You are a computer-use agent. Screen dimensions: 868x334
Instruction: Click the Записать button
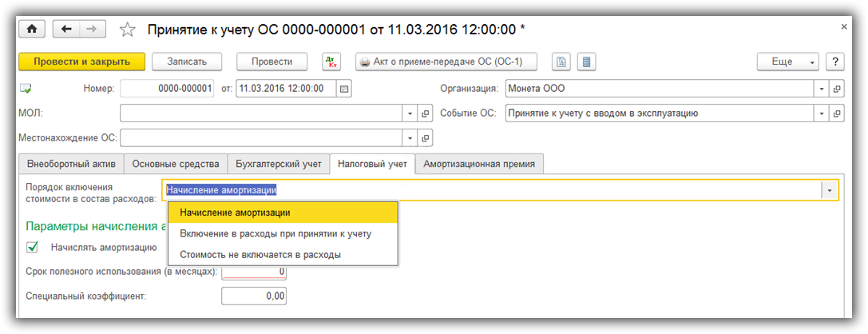pyautogui.click(x=187, y=62)
